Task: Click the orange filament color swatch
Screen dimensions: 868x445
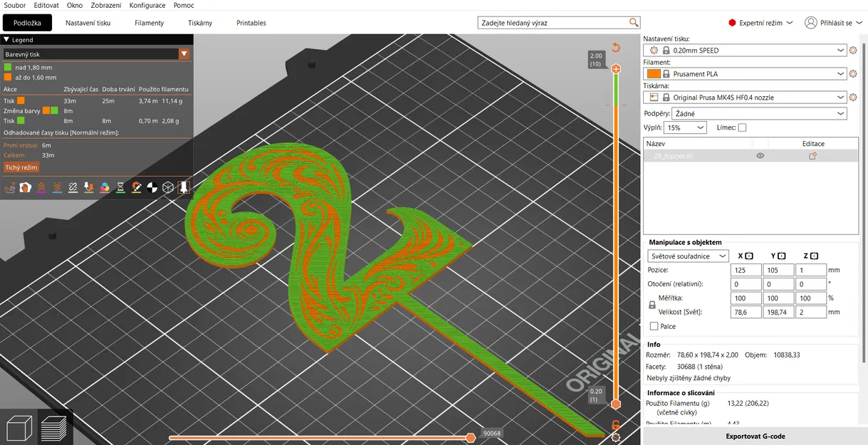Action: coord(653,74)
